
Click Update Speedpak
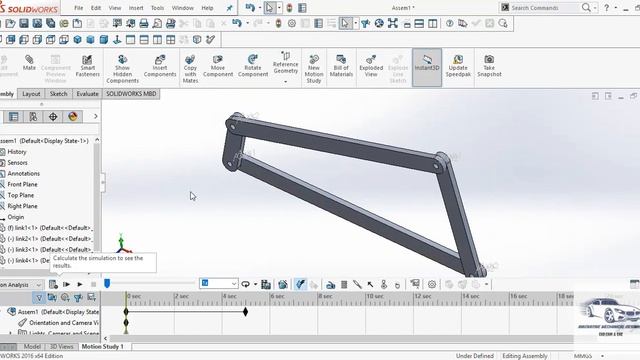tap(458, 66)
